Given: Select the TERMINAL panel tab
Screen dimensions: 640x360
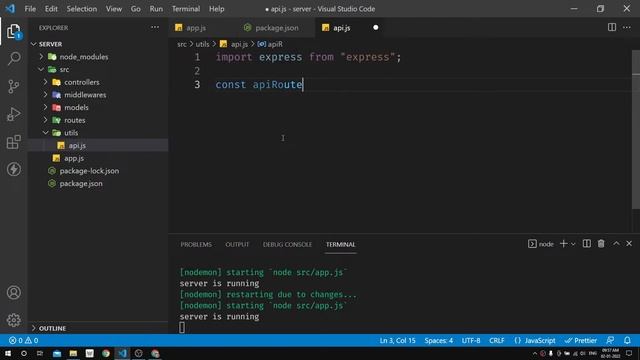Looking at the screenshot, I should [x=340, y=244].
